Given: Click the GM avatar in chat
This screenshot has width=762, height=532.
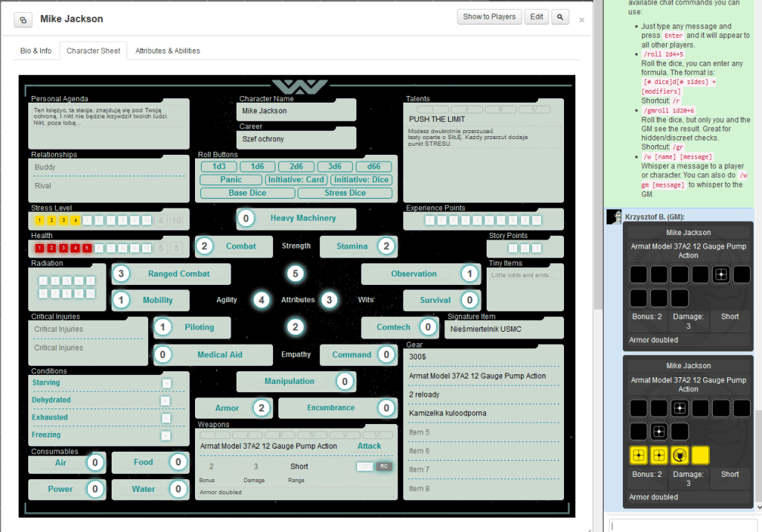Looking at the screenshot, I should click(614, 217).
